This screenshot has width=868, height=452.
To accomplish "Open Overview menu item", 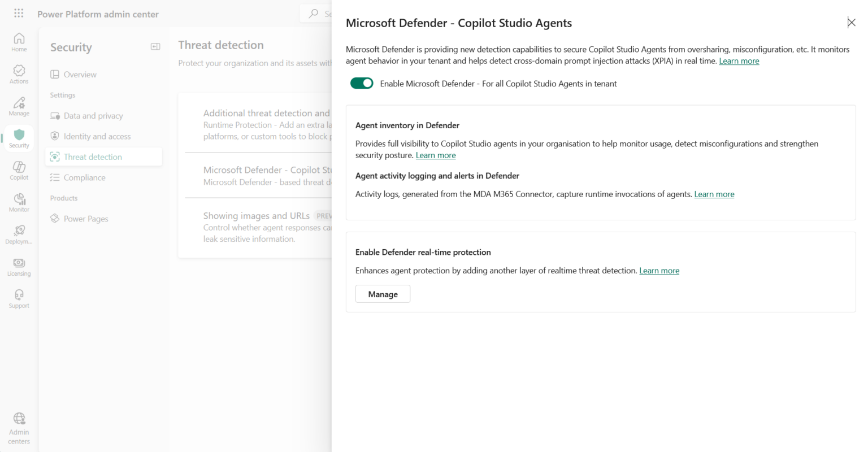I will click(104, 75).
